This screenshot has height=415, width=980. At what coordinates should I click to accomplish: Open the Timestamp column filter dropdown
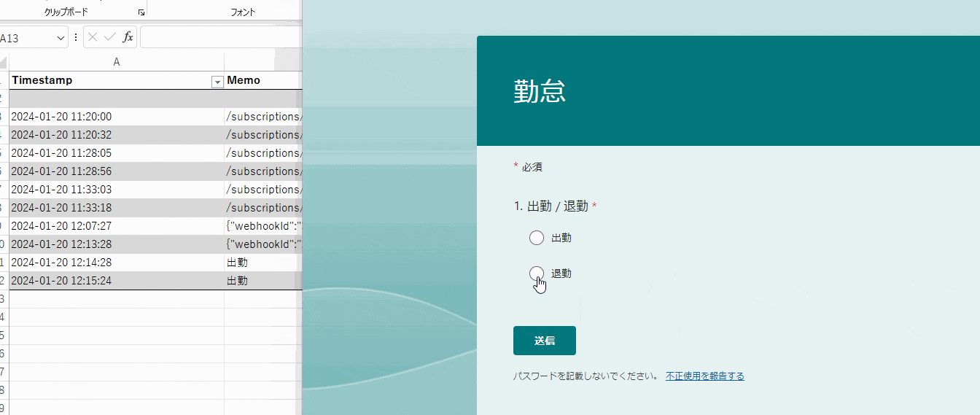tap(217, 82)
